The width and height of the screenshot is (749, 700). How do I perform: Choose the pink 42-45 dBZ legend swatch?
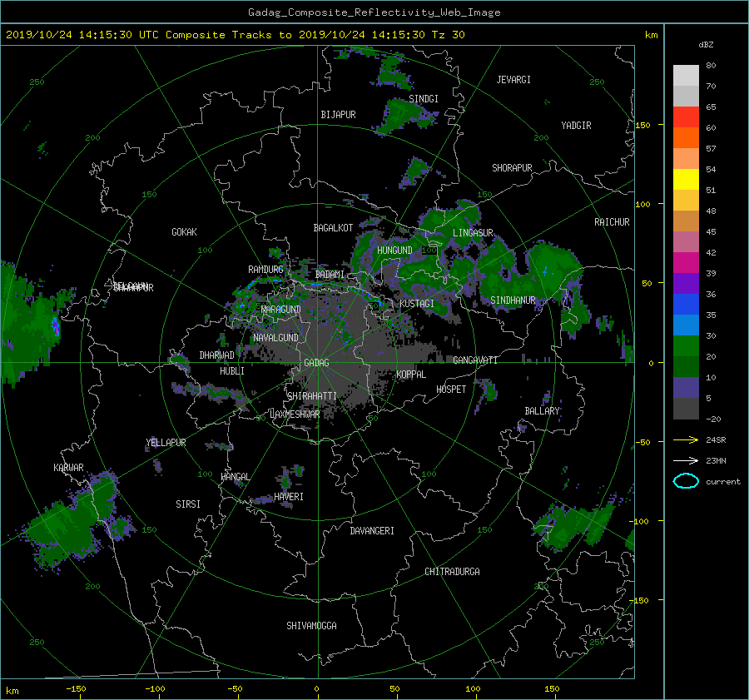click(x=686, y=241)
